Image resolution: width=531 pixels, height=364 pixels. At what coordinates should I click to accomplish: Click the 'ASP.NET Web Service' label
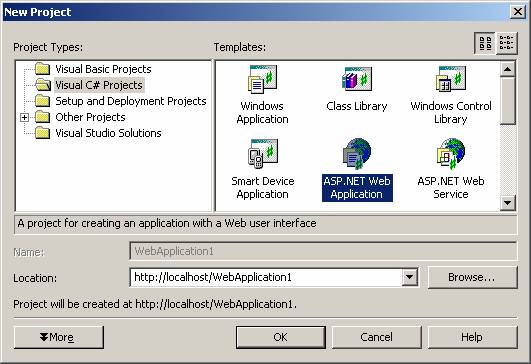click(451, 188)
